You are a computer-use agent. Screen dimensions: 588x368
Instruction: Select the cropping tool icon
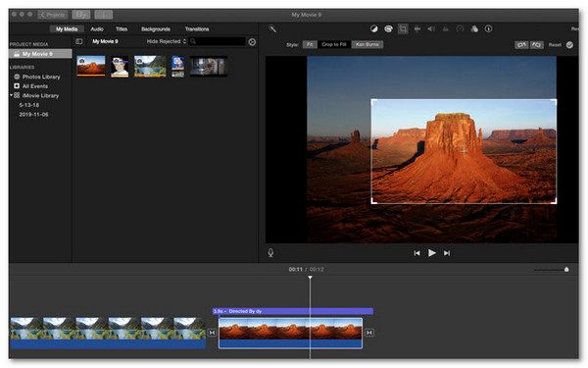pos(403,28)
